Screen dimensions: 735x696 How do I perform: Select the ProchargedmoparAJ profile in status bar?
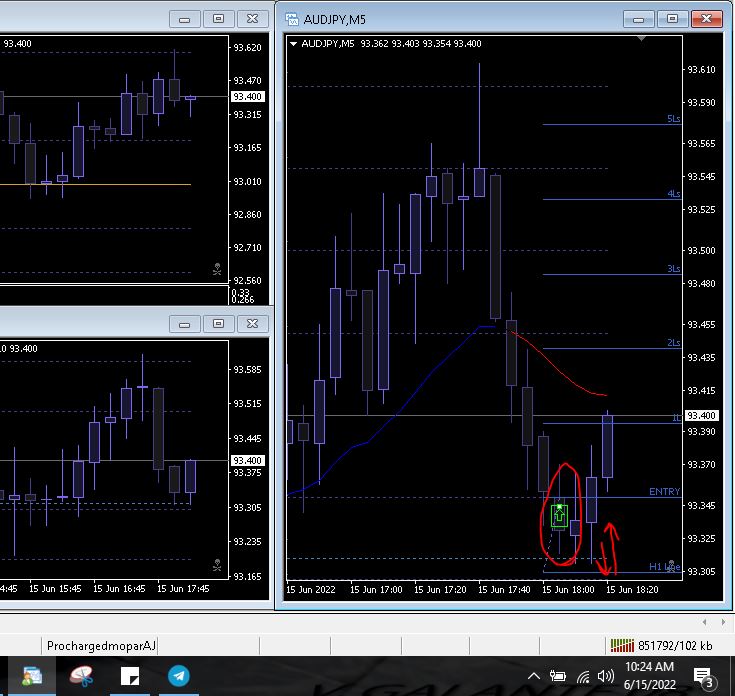(x=102, y=645)
